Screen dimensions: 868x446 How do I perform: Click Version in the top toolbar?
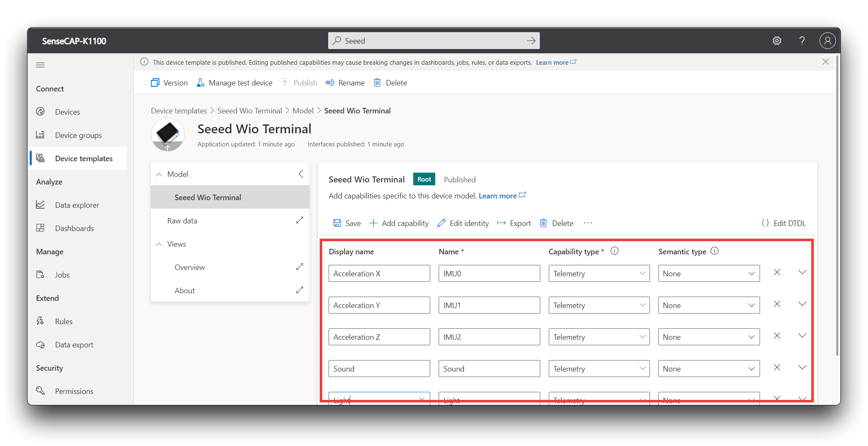(169, 83)
